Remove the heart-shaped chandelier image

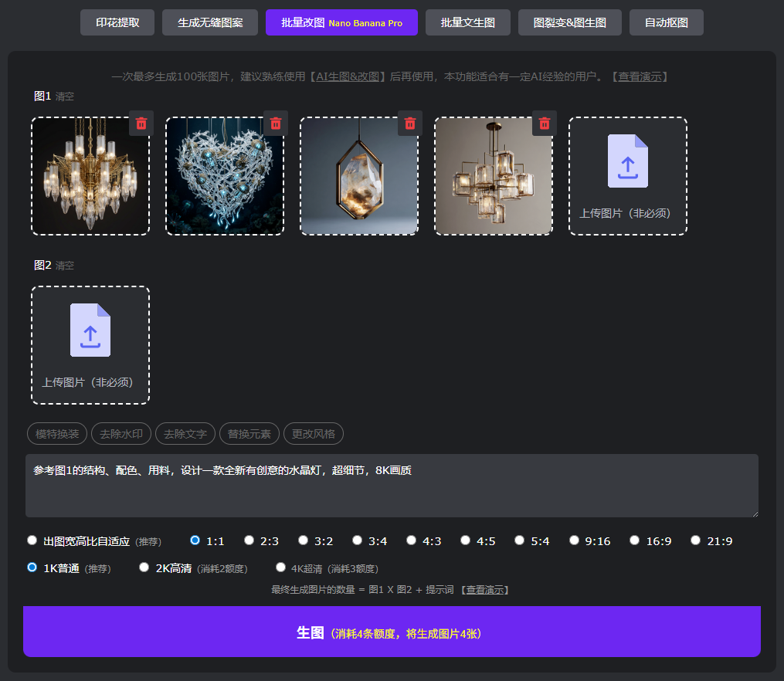click(275, 124)
